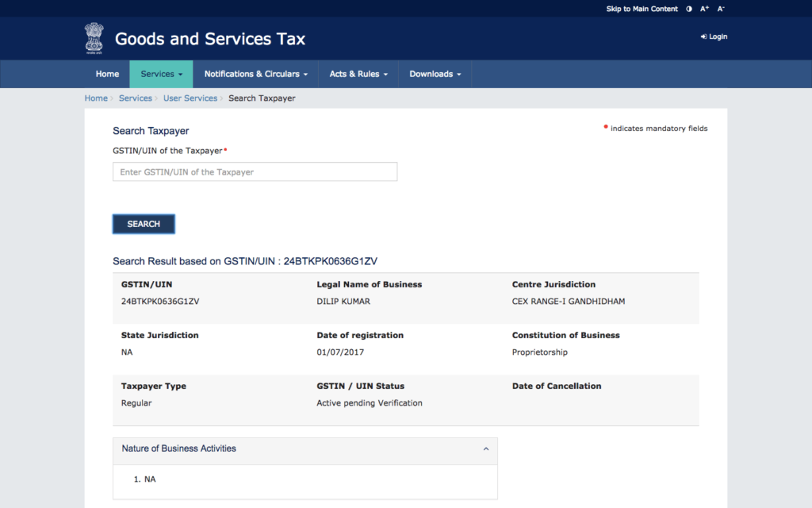Screen dimensions: 812x508
Task: Click the Search Taxpayer breadcrumb item
Action: 262,98
